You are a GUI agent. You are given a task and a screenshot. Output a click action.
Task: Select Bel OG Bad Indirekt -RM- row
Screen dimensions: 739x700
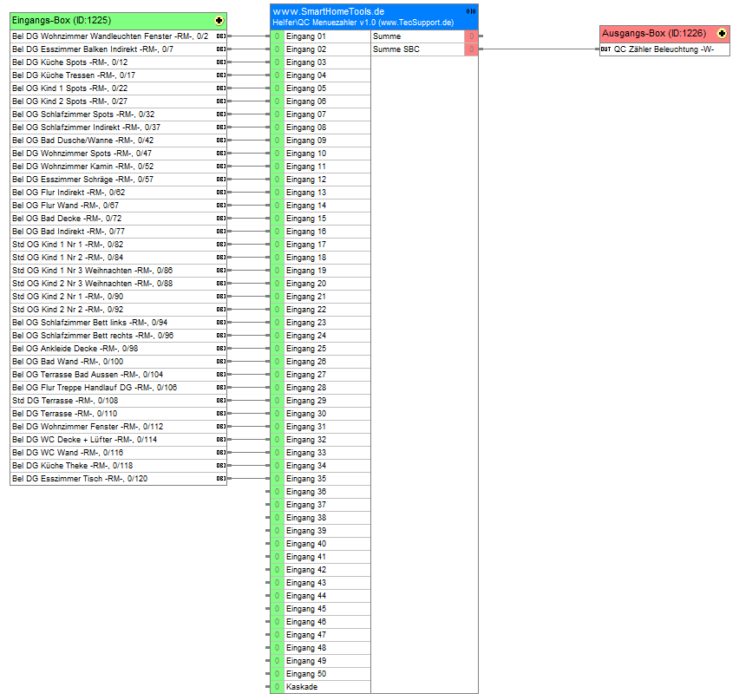coord(118,232)
